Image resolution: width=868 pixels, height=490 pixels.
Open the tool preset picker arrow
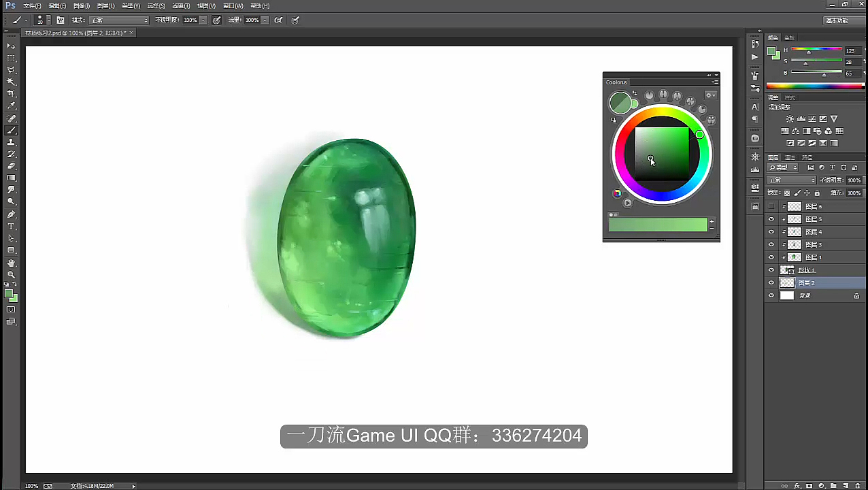26,20
